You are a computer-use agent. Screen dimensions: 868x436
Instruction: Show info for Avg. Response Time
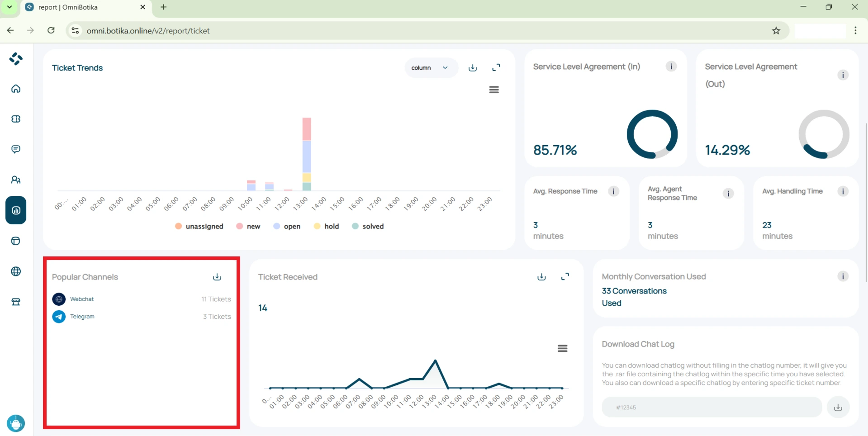(x=614, y=191)
